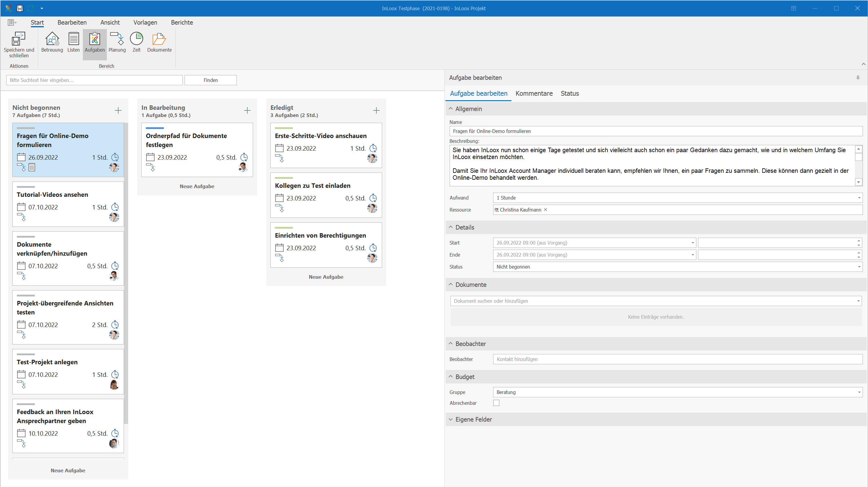Click notes icon on Fragen für Online-Demo card
Viewport: 868px width, 487px height.
tap(32, 167)
